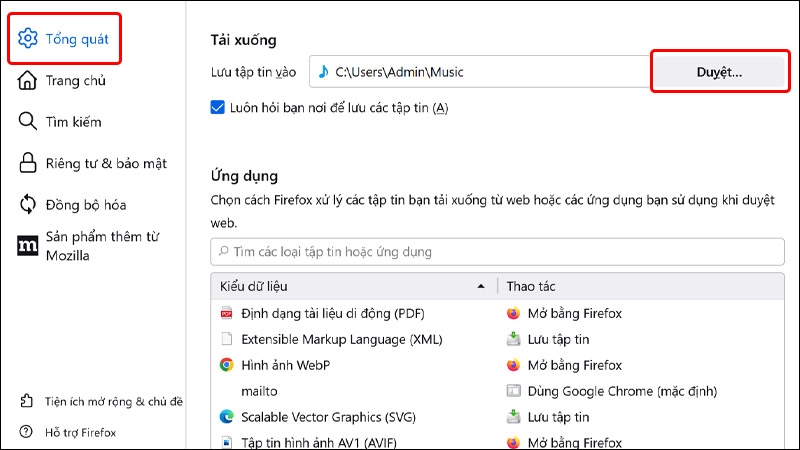
Task: Open XML action dropdown: Lưu tập tin
Action: click(x=559, y=339)
